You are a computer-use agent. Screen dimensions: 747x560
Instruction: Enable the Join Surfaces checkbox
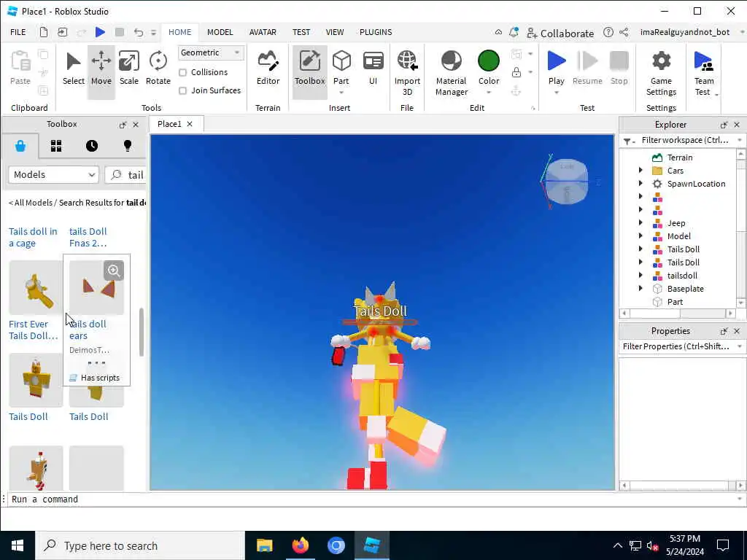pyautogui.click(x=182, y=90)
